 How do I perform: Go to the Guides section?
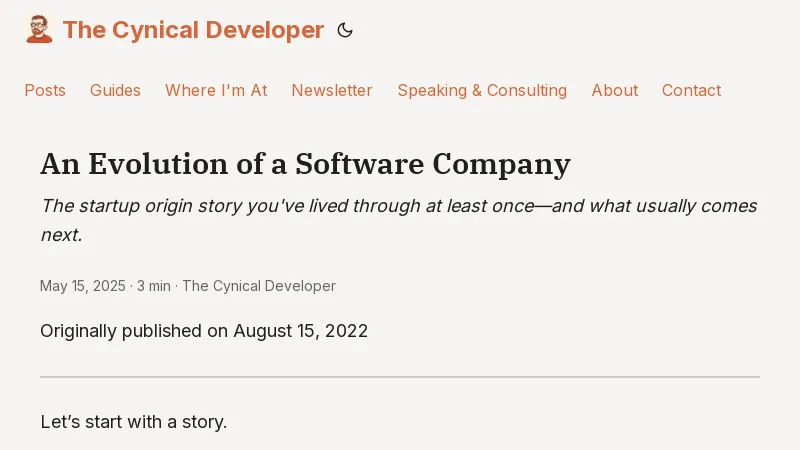115,90
